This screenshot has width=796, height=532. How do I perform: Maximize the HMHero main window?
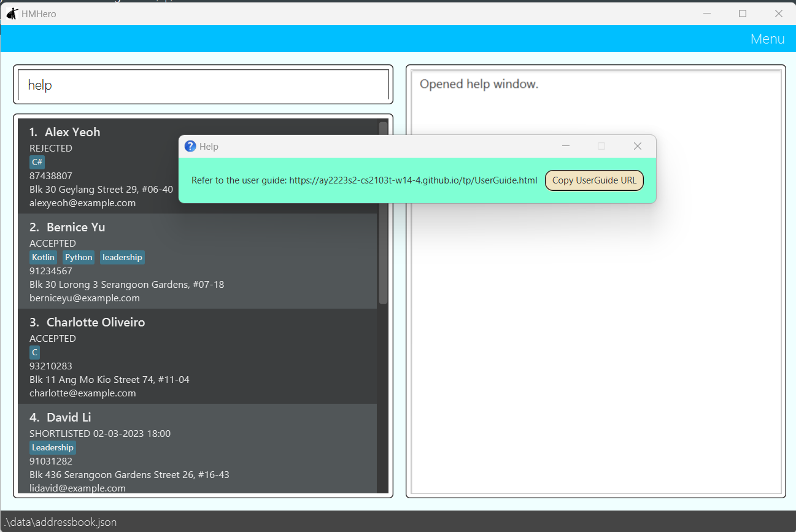point(742,13)
